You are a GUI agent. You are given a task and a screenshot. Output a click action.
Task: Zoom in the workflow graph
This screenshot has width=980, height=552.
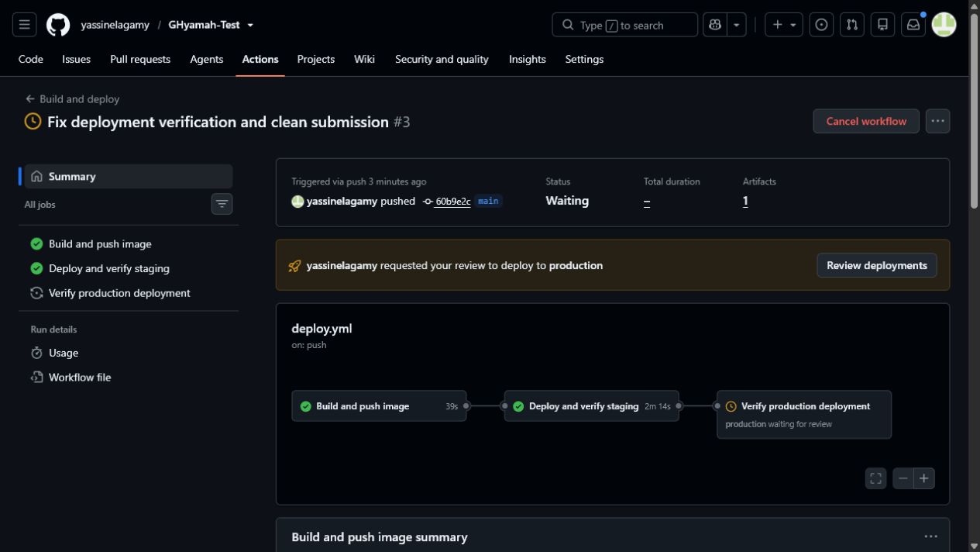(x=924, y=478)
